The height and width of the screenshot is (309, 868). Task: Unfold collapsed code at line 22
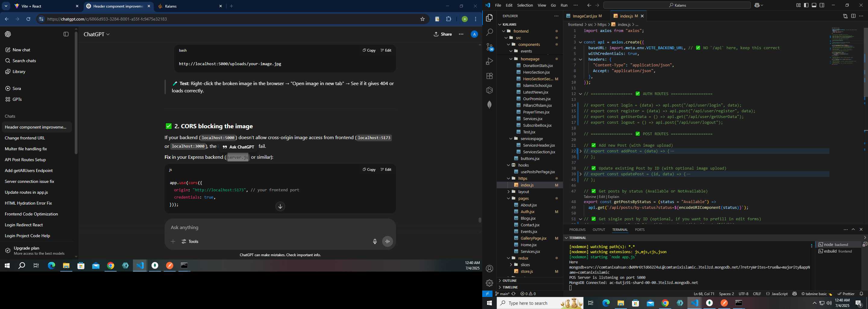pyautogui.click(x=580, y=151)
